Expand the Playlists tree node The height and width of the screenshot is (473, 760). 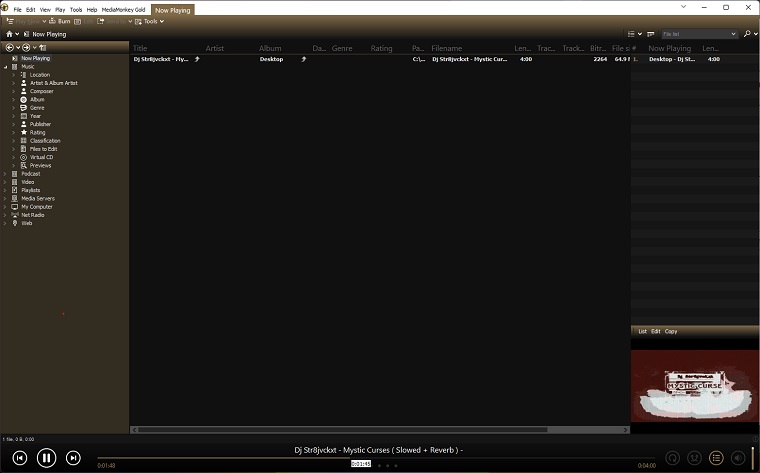pyautogui.click(x=5, y=190)
